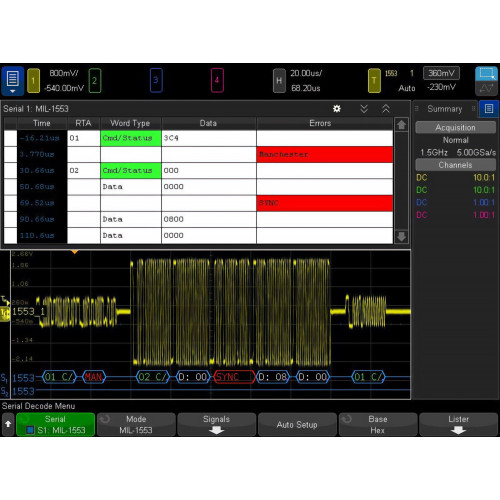500x500 pixels.
Task: Click the red SYNC decode packet
Action: [x=234, y=377]
